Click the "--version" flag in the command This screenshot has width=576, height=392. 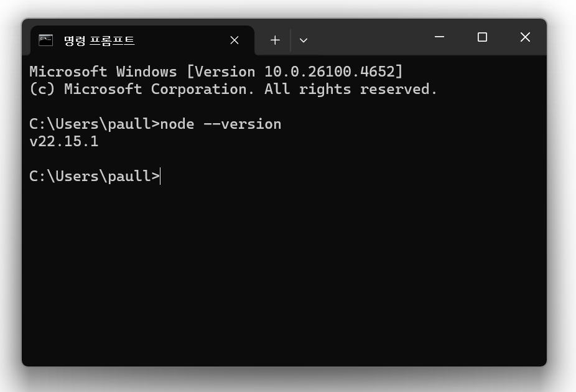(242, 124)
